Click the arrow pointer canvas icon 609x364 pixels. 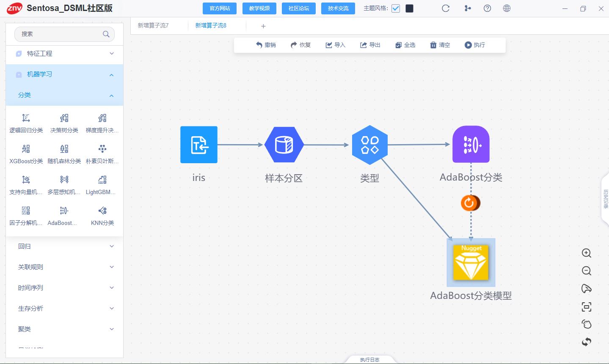tap(587, 289)
